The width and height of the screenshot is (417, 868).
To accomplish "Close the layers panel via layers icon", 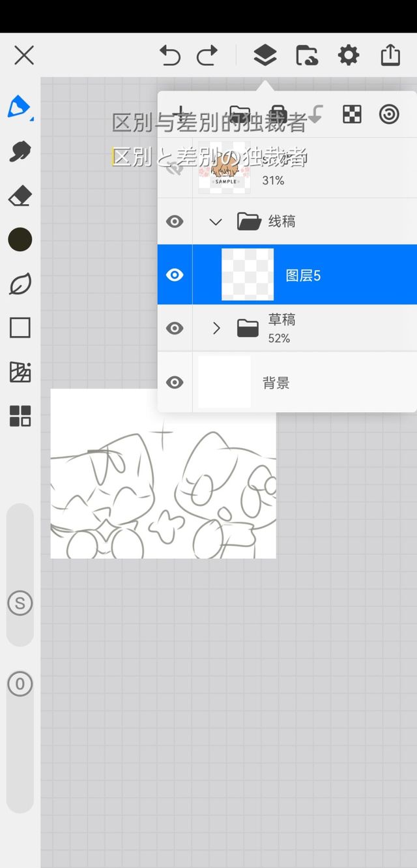I will coord(265,55).
